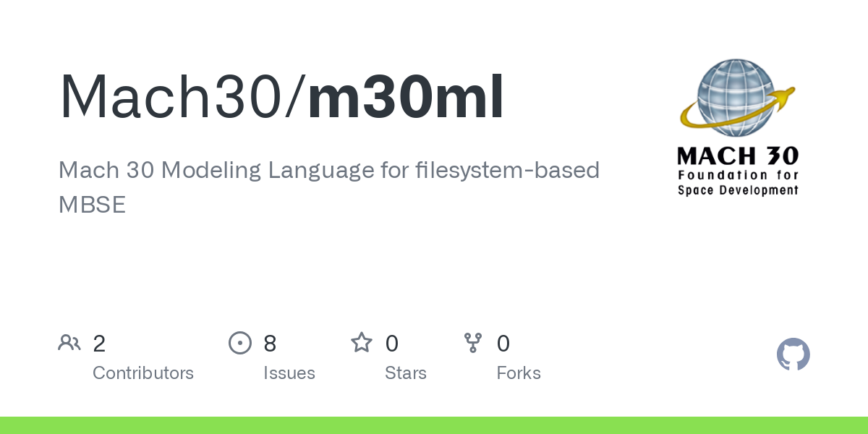Click the "MACH 30" logo wordmark

737,156
